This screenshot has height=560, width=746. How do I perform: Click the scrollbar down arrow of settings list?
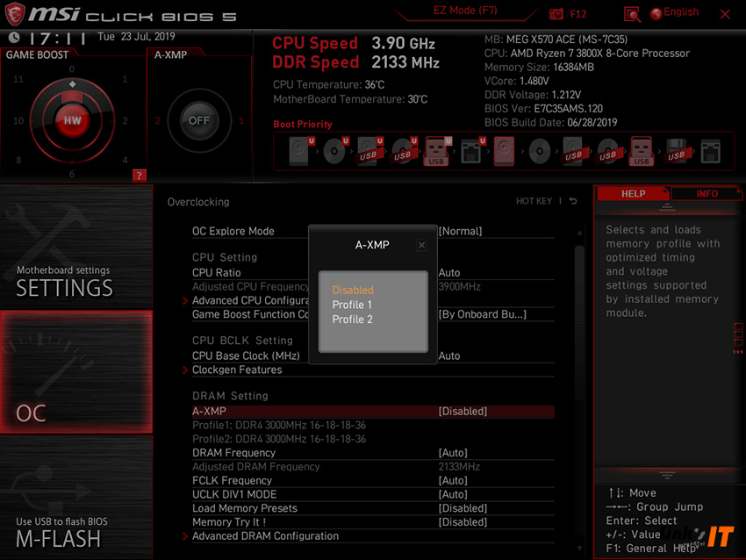point(579,548)
